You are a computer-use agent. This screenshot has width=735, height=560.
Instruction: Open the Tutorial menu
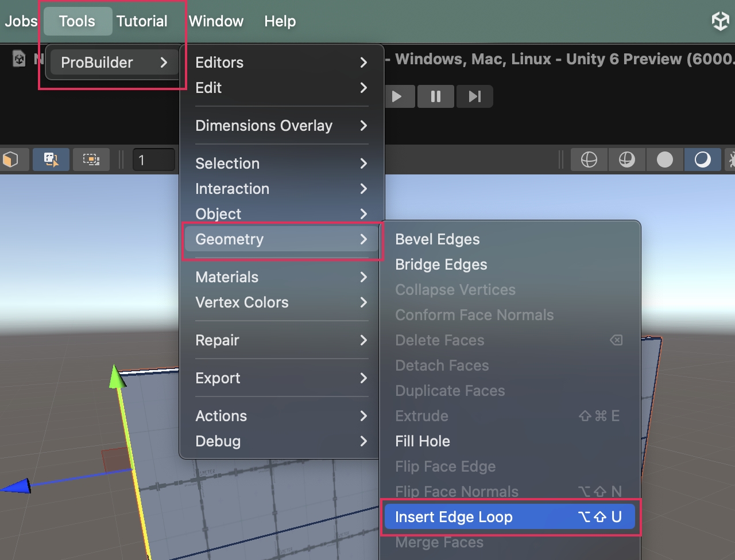click(x=142, y=21)
